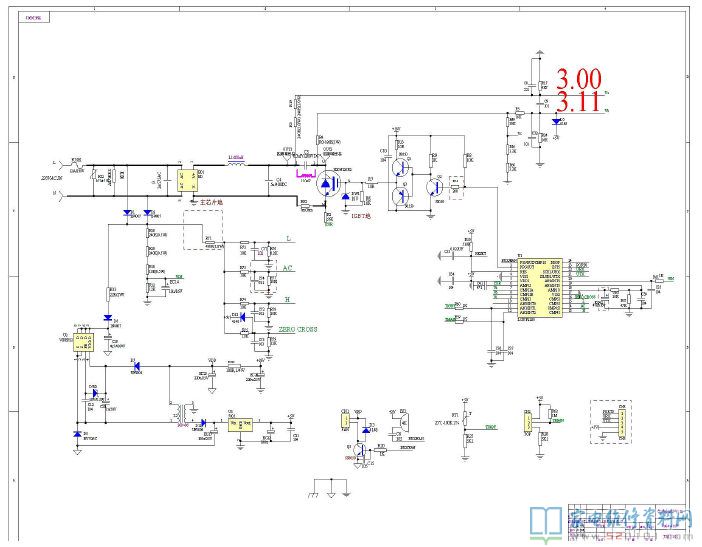The height and width of the screenshot is (547, 702).
Task: Select the blue diode beside ZERO CROSS network
Action: (242, 317)
